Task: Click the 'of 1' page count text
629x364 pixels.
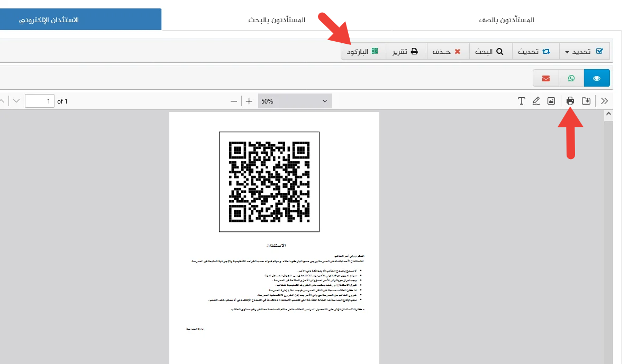Action: [62, 101]
